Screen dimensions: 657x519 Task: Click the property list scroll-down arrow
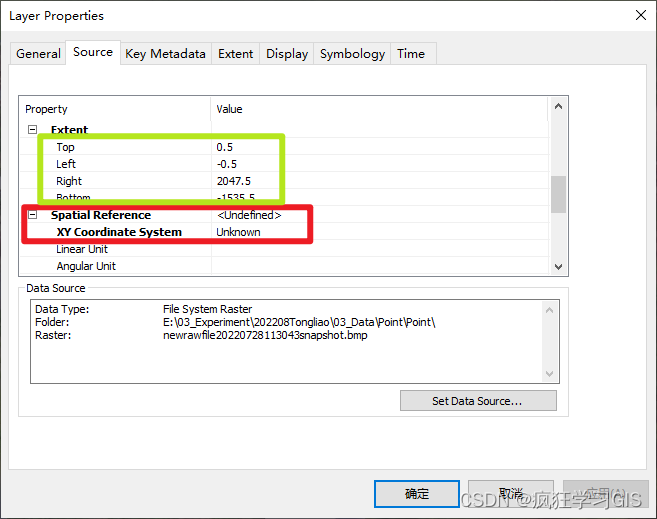click(x=558, y=266)
